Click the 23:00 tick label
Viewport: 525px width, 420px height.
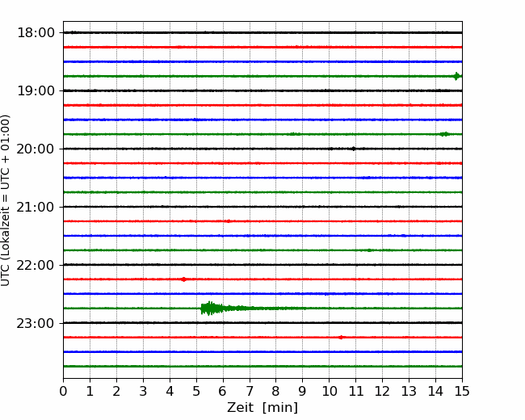[35, 323]
